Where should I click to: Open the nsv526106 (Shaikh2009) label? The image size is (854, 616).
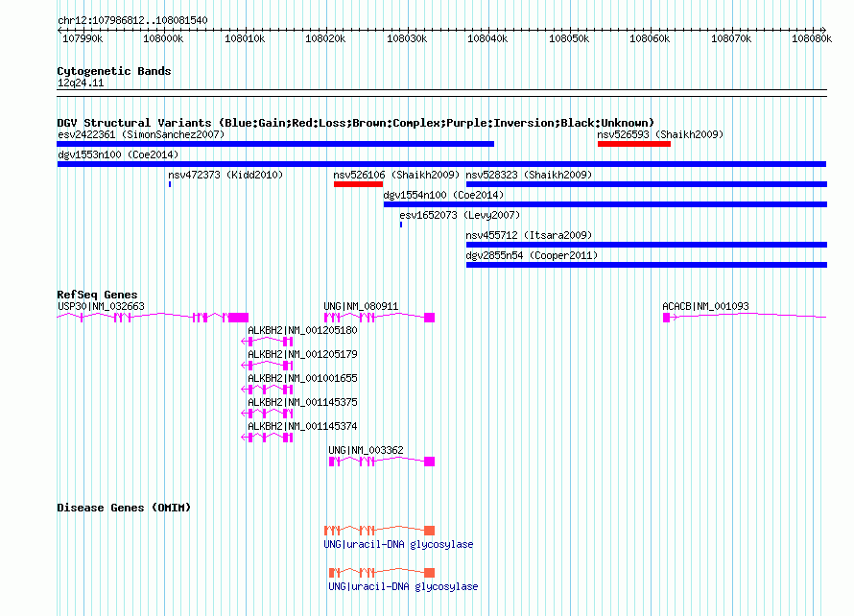[x=396, y=175]
